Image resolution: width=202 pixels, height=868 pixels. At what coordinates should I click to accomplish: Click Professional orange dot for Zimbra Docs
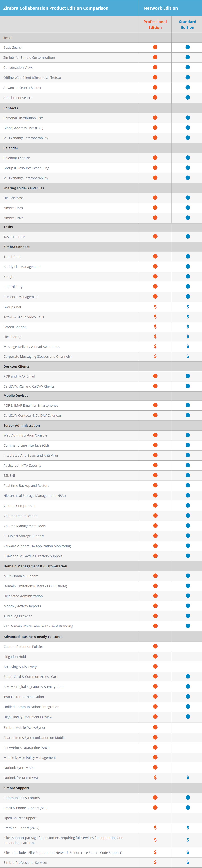pyautogui.click(x=155, y=208)
